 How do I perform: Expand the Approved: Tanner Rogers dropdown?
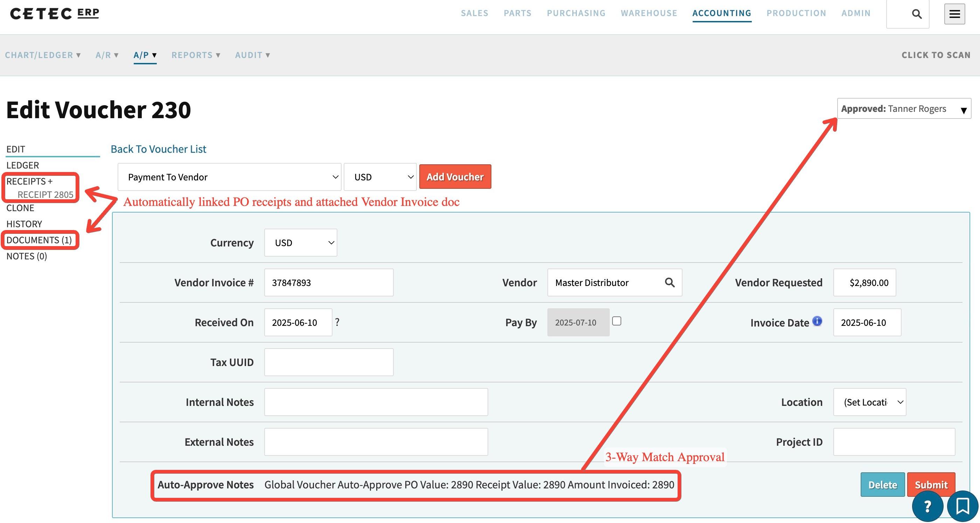pyautogui.click(x=904, y=109)
